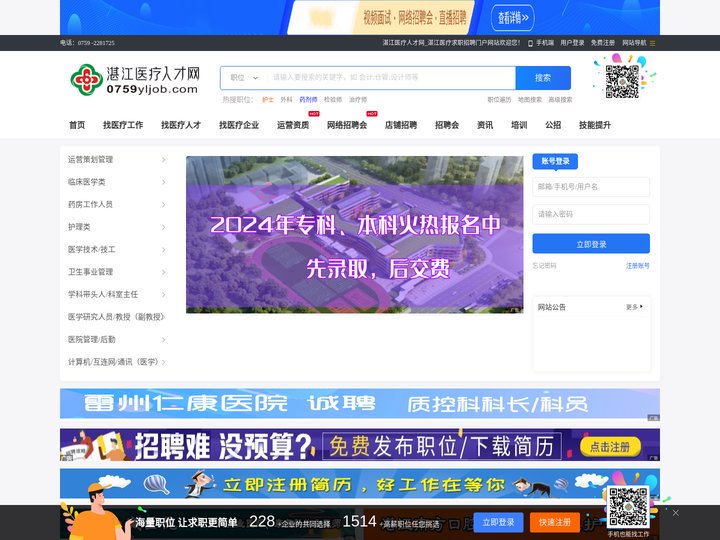Click 免费注册 in the top bar
Screen dimensions: 720x540
[x=602, y=43]
